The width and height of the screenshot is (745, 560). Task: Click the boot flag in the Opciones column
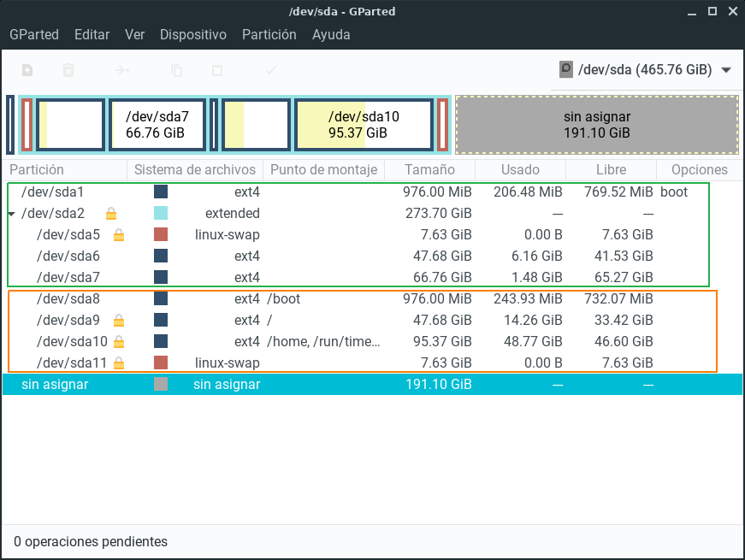[x=674, y=192]
